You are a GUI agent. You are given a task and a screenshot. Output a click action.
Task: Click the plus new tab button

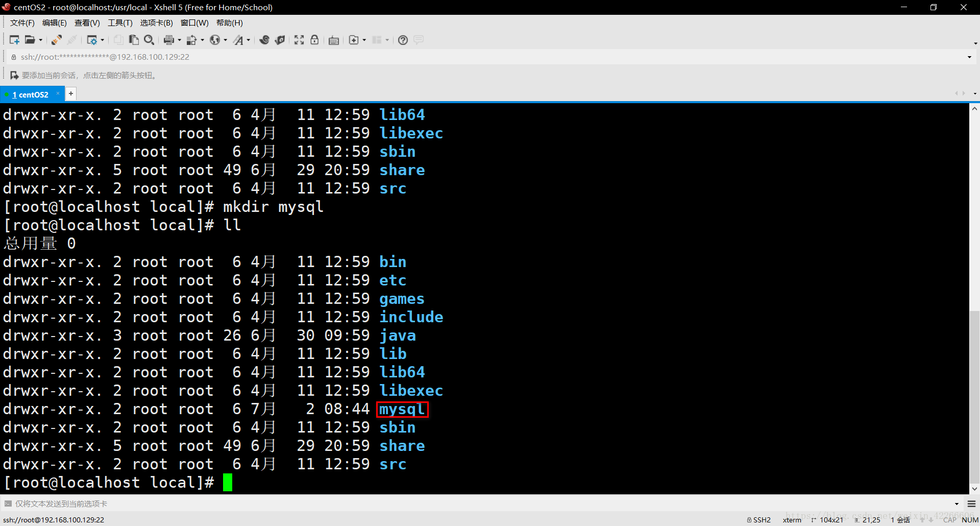point(71,93)
